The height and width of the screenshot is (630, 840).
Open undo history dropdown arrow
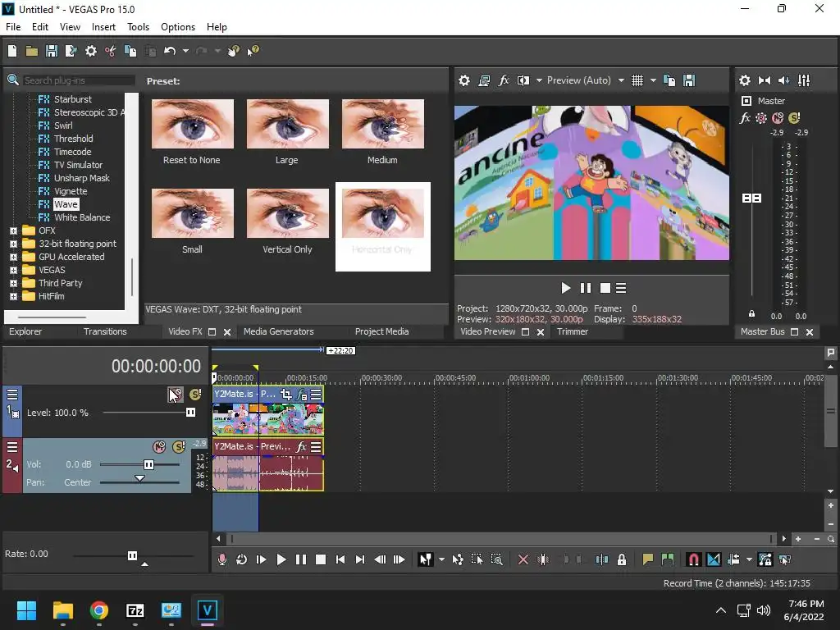[185, 51]
